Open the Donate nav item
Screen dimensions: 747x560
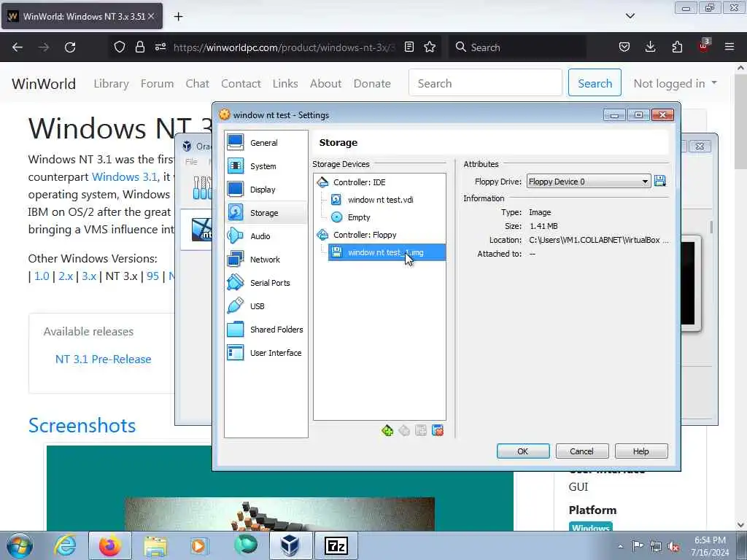(372, 84)
